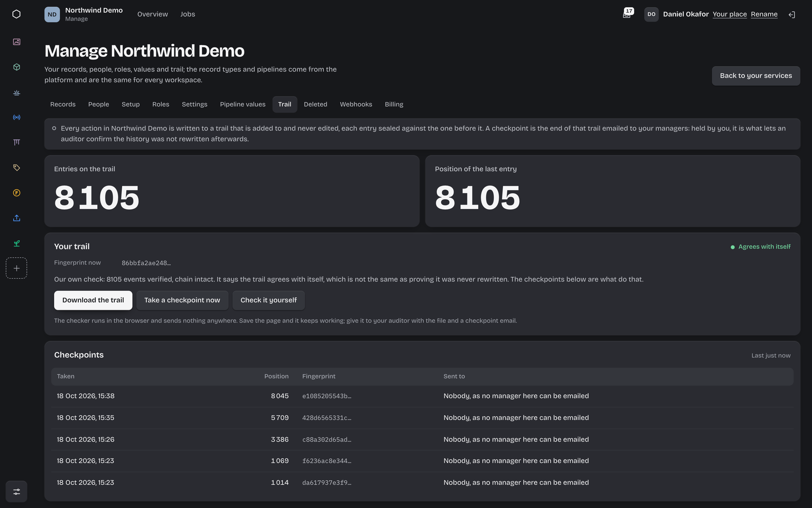
Task: Switch to the Records tab
Action: (63, 105)
